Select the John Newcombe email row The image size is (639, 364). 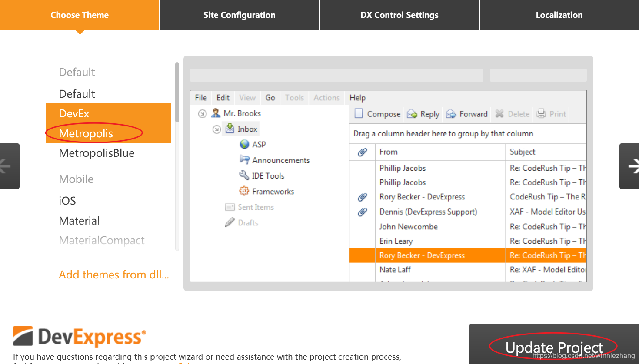[x=468, y=227]
